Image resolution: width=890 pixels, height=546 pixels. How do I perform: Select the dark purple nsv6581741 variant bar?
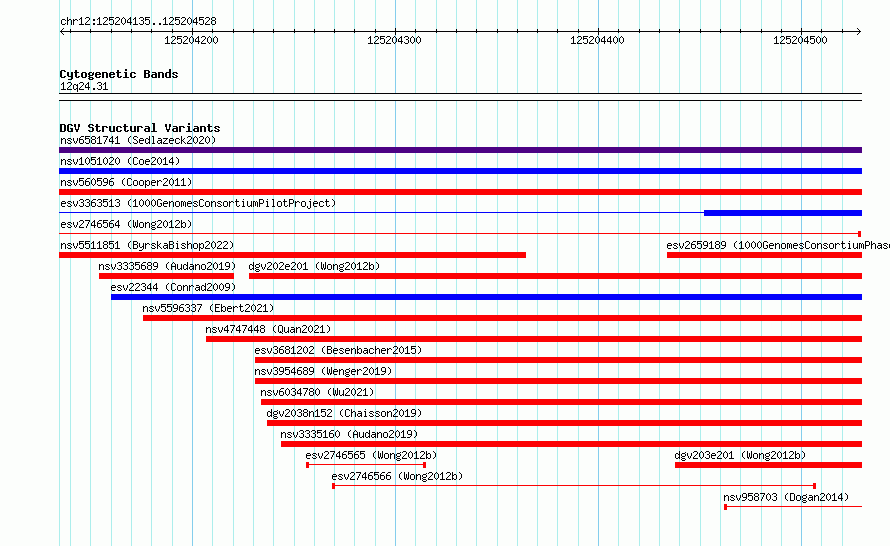460,150
